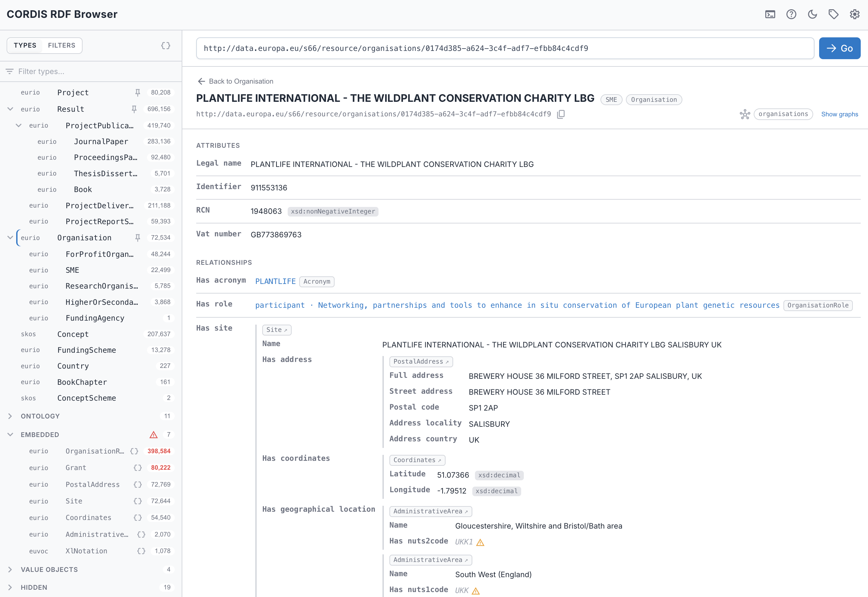This screenshot has height=597, width=868.
Task: Click the braces icon on OrganisationR… row
Action: coord(134,451)
